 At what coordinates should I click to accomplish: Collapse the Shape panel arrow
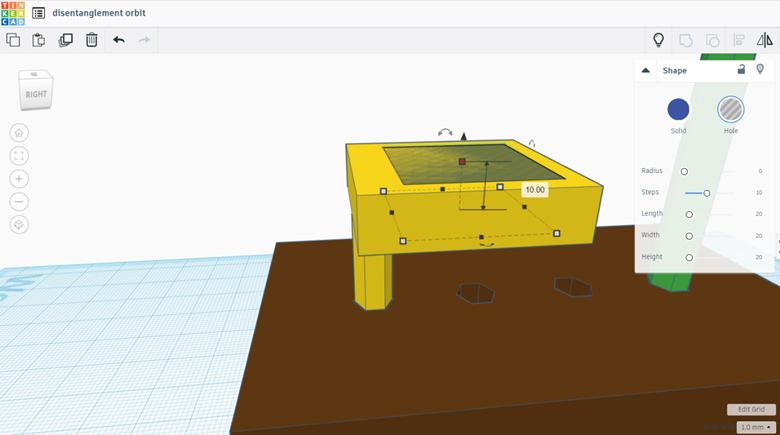[646, 70]
